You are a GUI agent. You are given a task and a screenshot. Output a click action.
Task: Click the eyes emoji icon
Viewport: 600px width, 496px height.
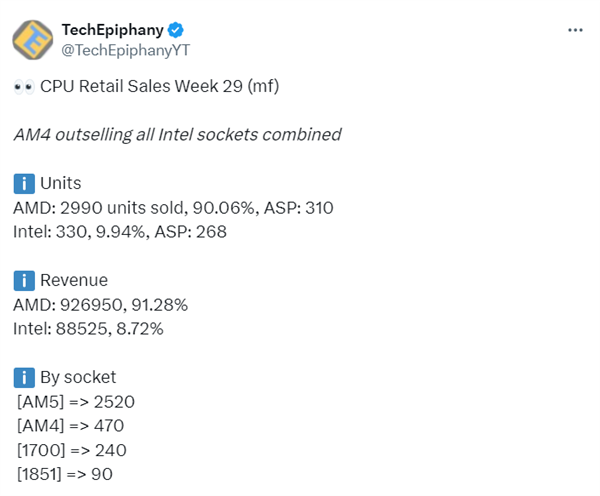(x=24, y=87)
